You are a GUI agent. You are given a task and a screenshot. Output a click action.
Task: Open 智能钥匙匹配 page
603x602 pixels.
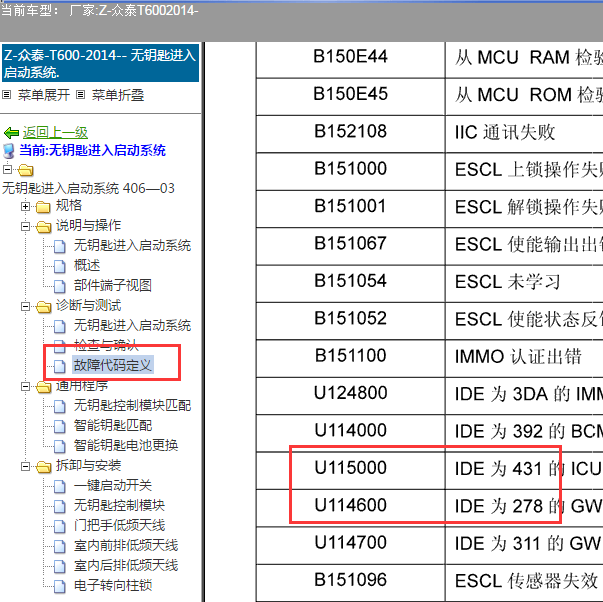[x=113, y=425]
